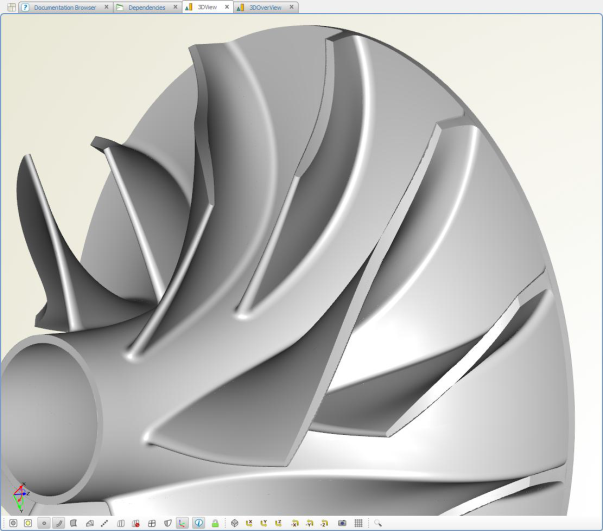Image resolution: width=603 pixels, height=531 pixels.
Task: Switch to the 3DOverView tab
Action: (x=264, y=7)
